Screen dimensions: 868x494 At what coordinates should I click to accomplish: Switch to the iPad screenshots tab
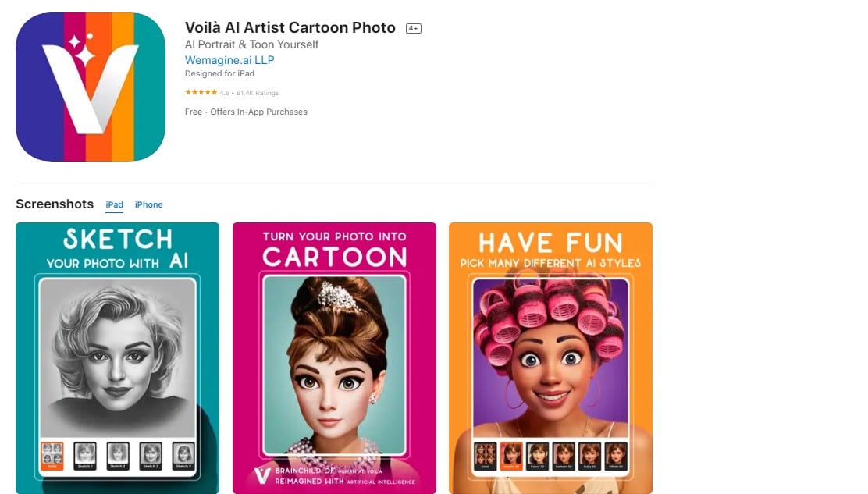pyautogui.click(x=115, y=204)
